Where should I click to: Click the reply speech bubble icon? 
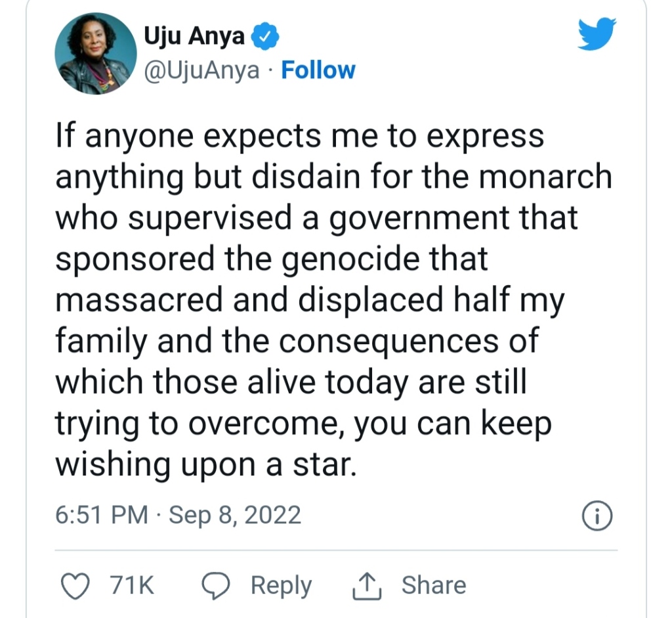pos(215,585)
